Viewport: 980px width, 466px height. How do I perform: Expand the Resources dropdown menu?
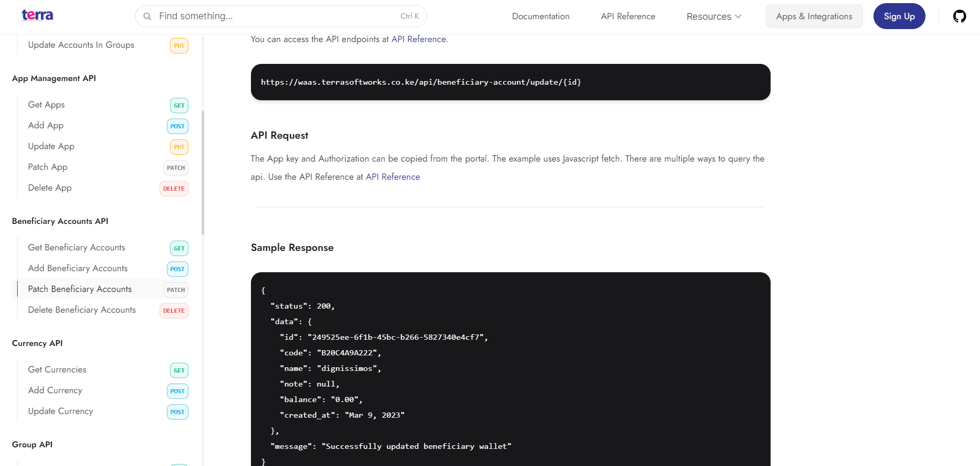[713, 17]
